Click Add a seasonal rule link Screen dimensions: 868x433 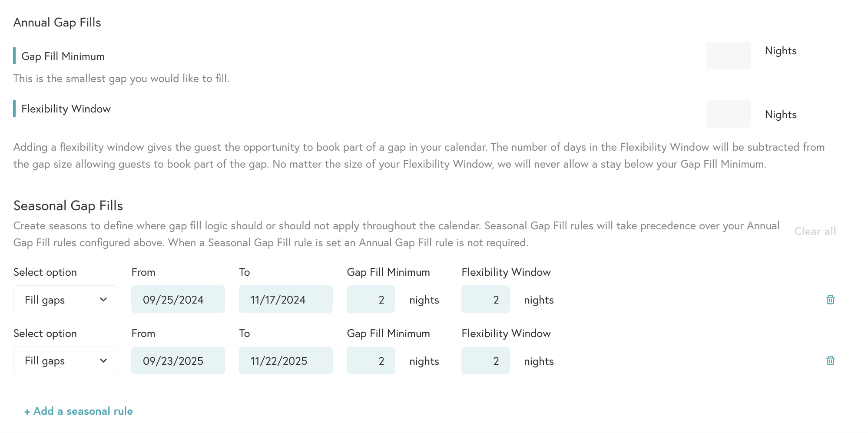click(x=79, y=411)
